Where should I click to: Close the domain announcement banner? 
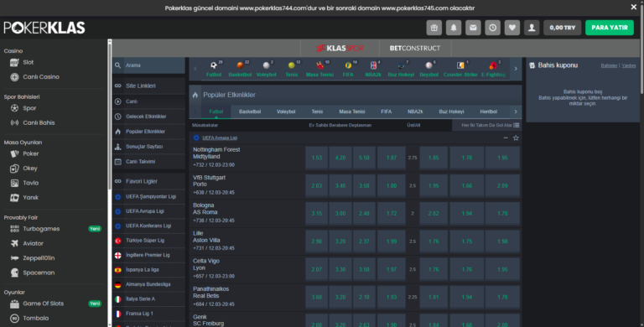tap(633, 7)
